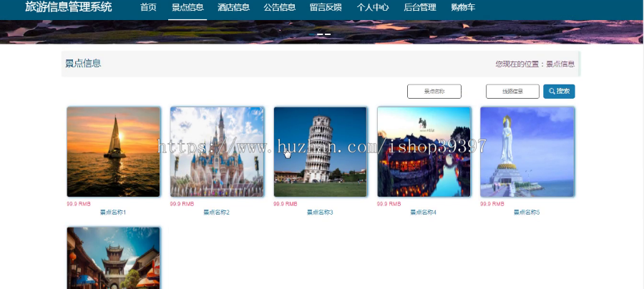
Task: Click the 99.9 RMB price under Pisa tower image
Action: 286,204
